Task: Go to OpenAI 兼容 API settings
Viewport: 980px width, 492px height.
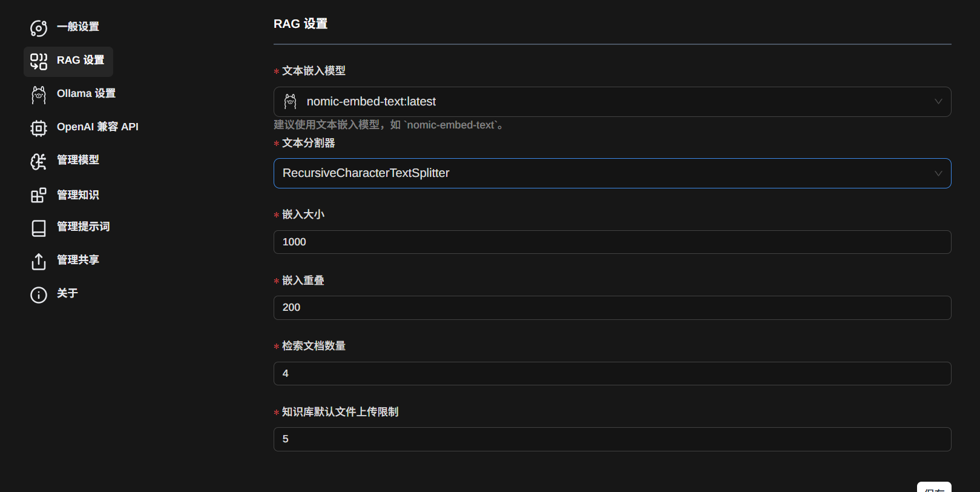Action: [x=97, y=127]
